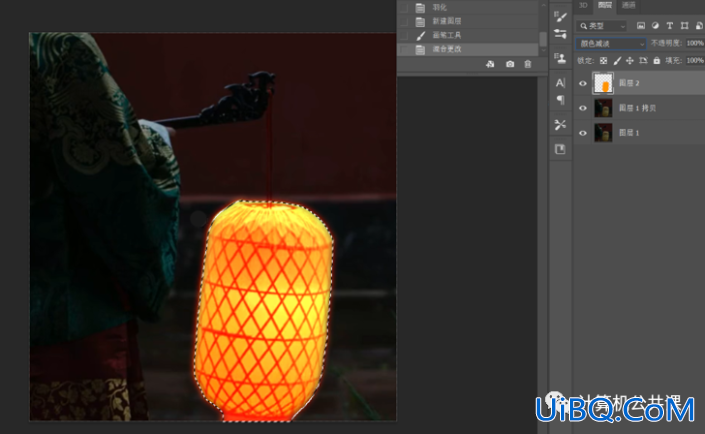This screenshot has width=705, height=434.
Task: Select the 画笔工具 history state brush icon
Action: click(x=420, y=35)
